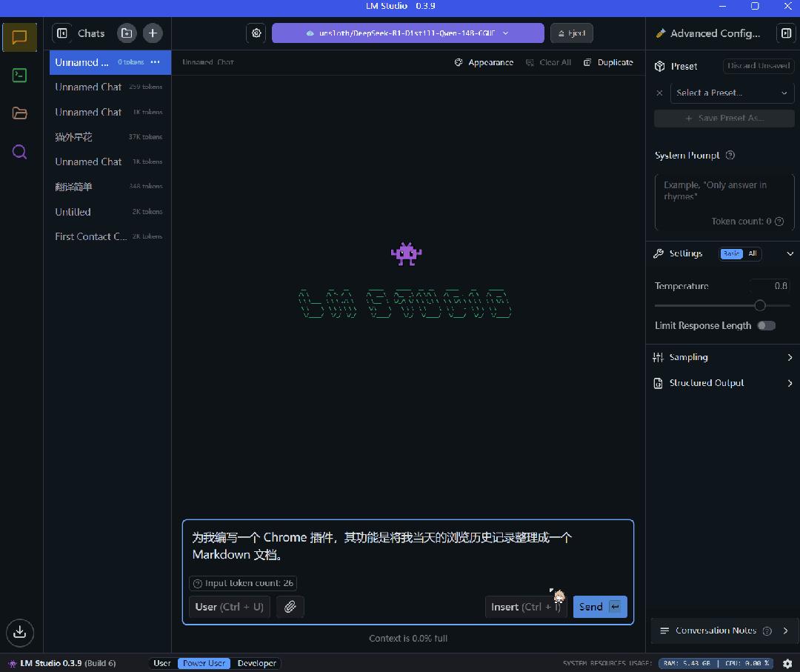The height and width of the screenshot is (672, 800).
Task: Create a new chat folder
Action: 127,33
